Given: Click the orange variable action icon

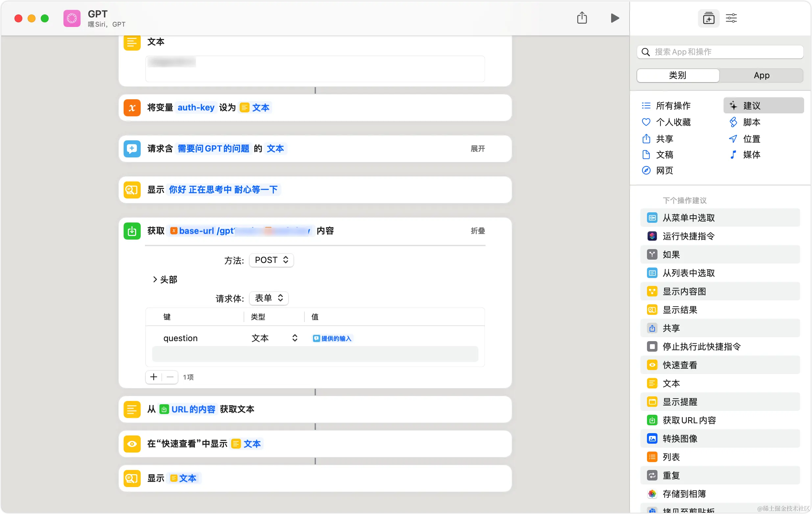Looking at the screenshot, I should coord(132,108).
